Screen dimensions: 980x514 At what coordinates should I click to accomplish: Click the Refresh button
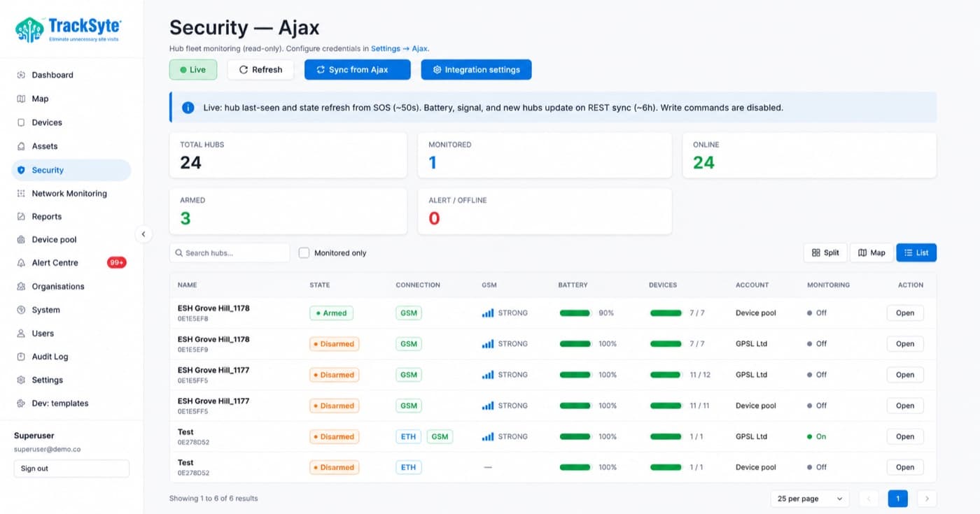click(260, 70)
